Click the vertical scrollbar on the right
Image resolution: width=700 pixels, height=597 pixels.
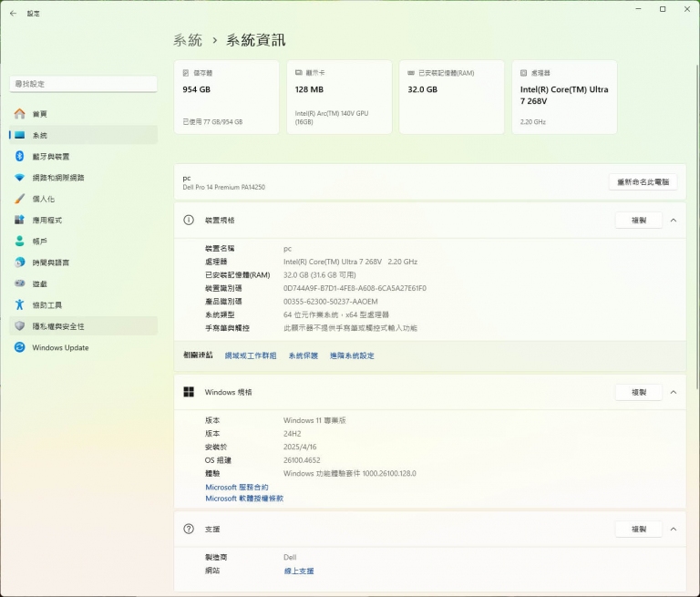pyautogui.click(x=697, y=225)
